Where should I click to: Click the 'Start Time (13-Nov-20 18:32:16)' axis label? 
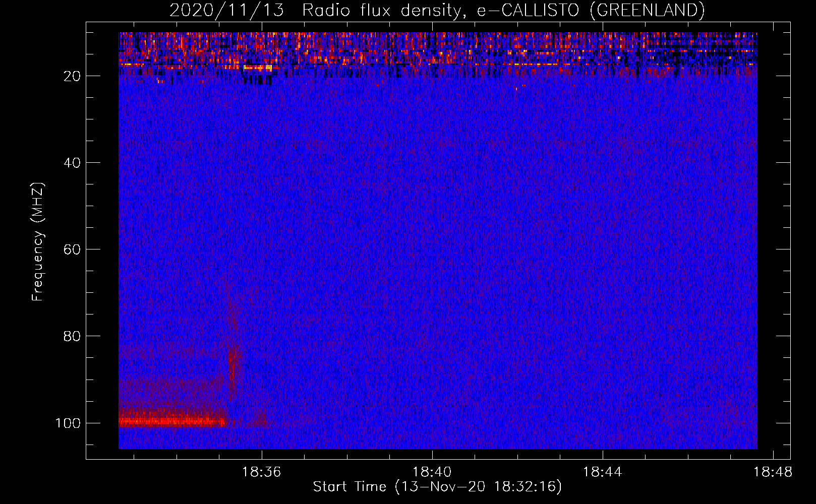coord(437,487)
